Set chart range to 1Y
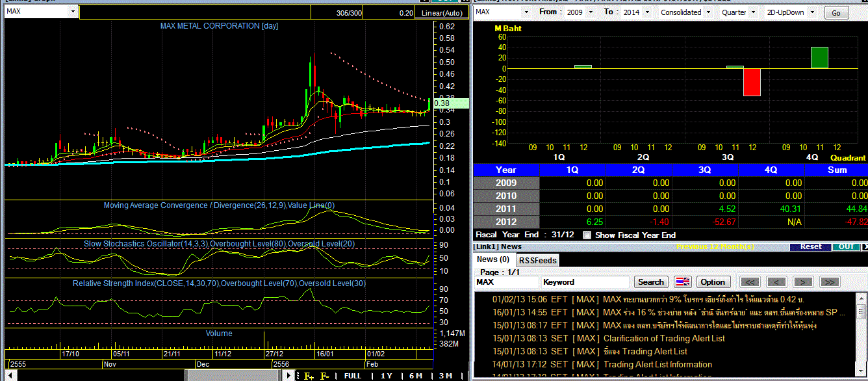Screen dimensions: 868x381 coord(386,376)
